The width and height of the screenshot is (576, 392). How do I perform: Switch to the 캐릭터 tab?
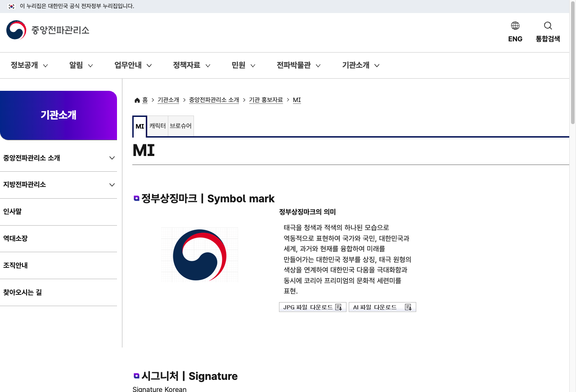coord(157,126)
